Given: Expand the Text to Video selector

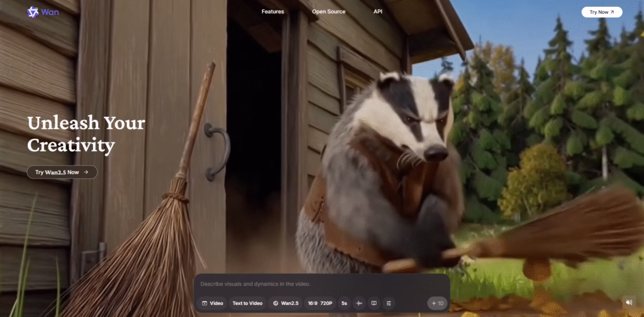Looking at the screenshot, I should pos(247,303).
